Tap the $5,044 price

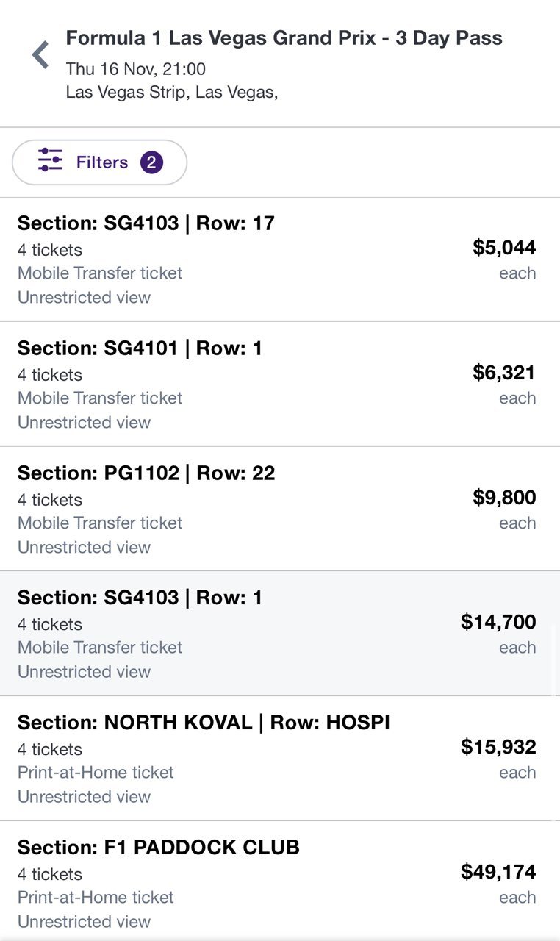point(504,248)
